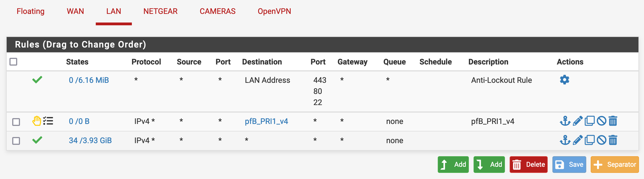The image size is (644, 179).
Task: Edit the last IPv4 pass rule
Action: [x=577, y=140]
